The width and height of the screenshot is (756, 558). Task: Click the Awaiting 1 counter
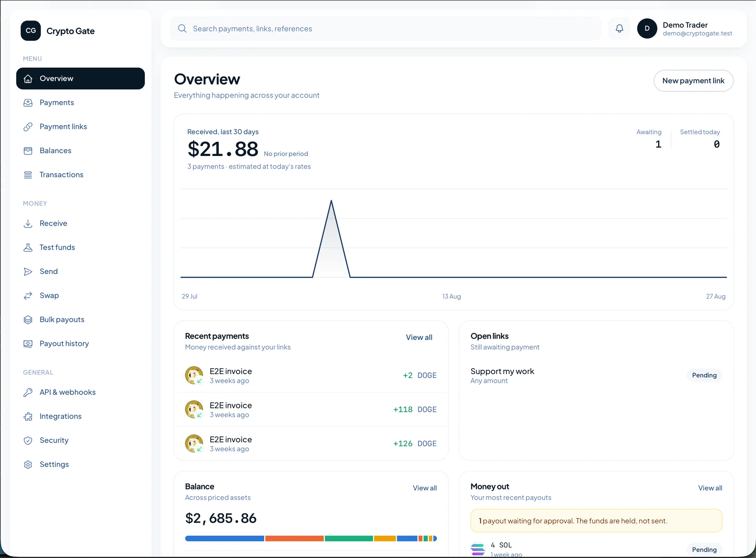point(649,139)
